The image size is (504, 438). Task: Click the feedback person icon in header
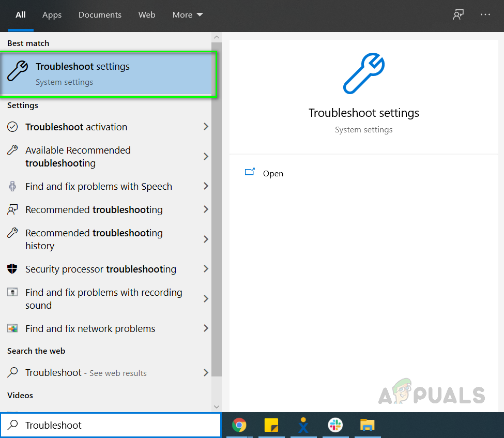(x=458, y=15)
